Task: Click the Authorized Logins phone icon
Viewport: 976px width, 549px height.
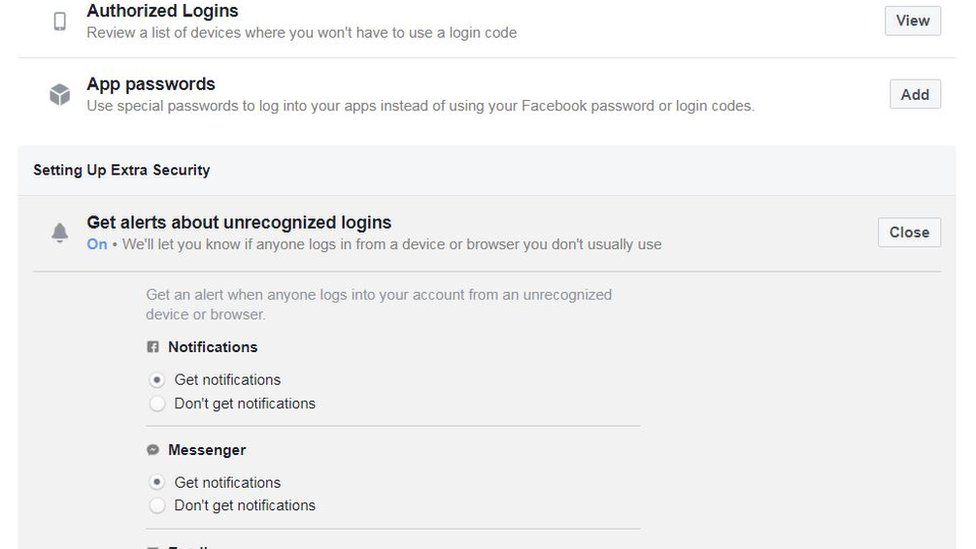Action: [x=60, y=21]
